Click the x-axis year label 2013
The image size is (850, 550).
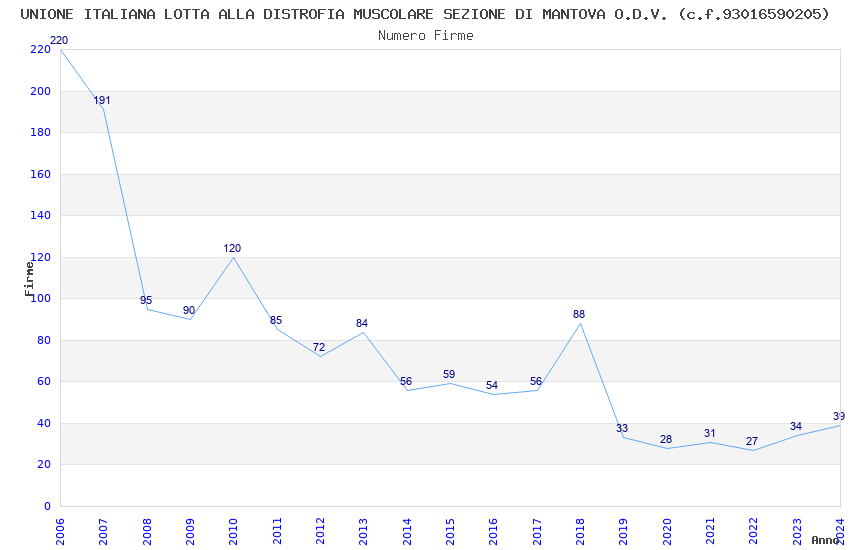tap(364, 531)
